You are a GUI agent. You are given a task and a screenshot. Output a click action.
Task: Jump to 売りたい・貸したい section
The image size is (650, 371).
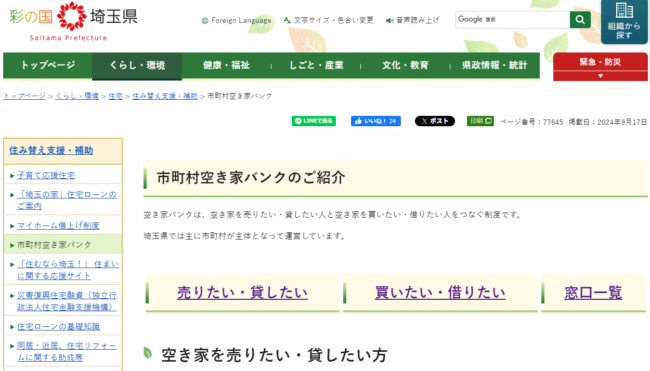(x=242, y=293)
